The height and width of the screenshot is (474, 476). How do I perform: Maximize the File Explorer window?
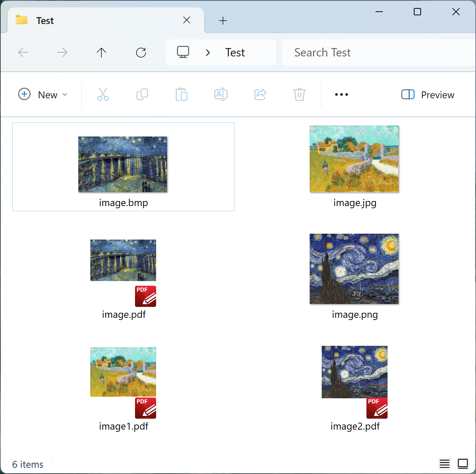(x=417, y=12)
